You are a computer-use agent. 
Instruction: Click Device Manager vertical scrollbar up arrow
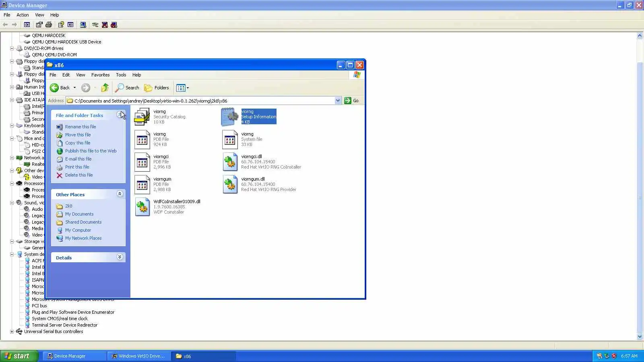[640, 35]
